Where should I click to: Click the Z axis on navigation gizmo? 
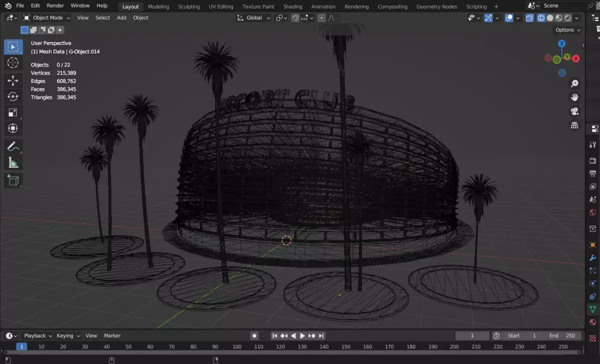(x=562, y=44)
